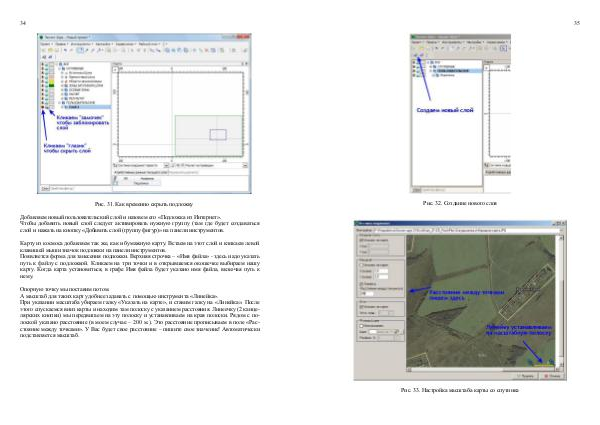This screenshot has height=425, width=600.
Task: Select the highlighted group row in figure 32 tree
Action: pos(459,71)
